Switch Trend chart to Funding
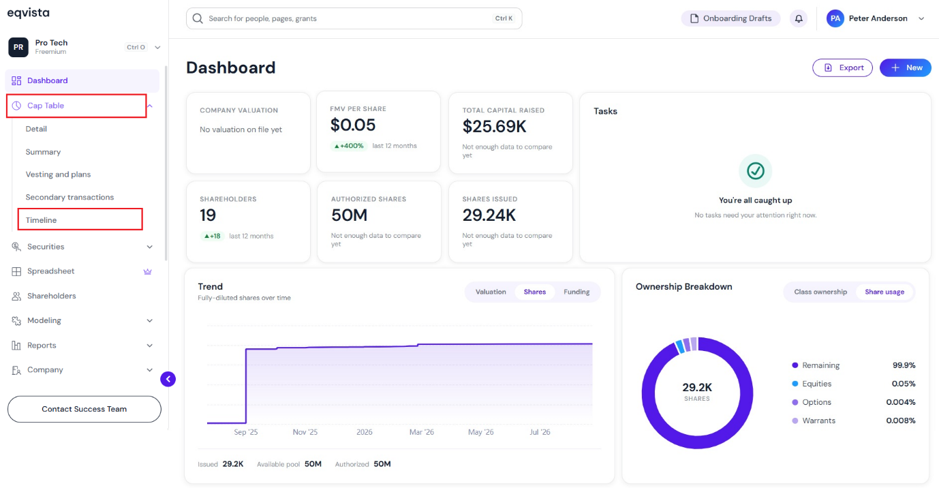Viewport: 939px width, 488px height. pos(576,292)
